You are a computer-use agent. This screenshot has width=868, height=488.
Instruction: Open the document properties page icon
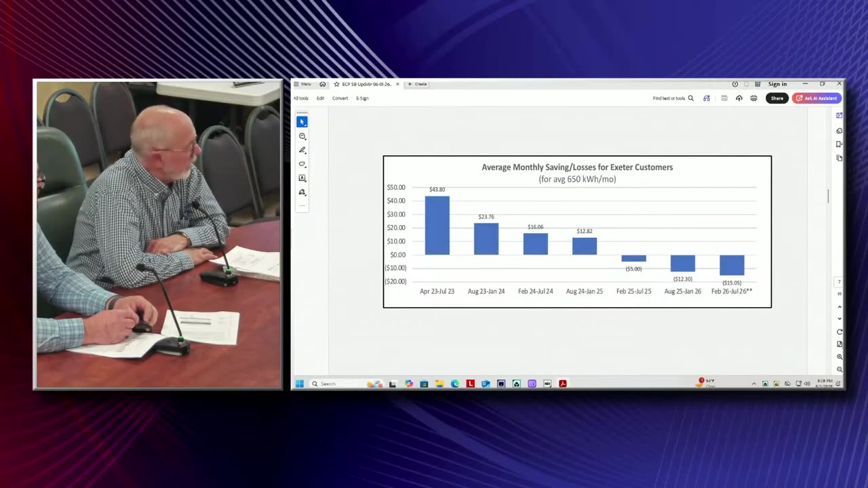(x=840, y=344)
